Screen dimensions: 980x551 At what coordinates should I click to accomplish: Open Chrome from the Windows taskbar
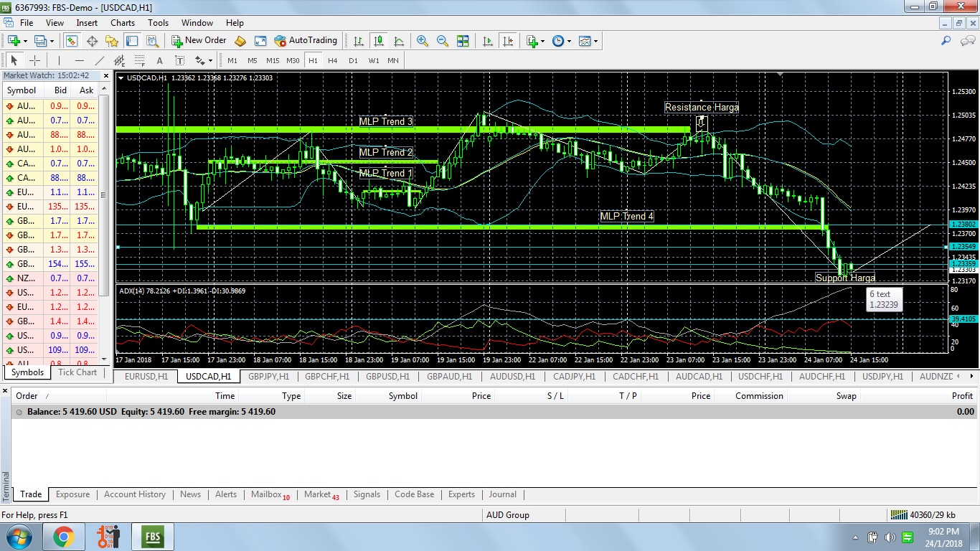[x=63, y=537]
